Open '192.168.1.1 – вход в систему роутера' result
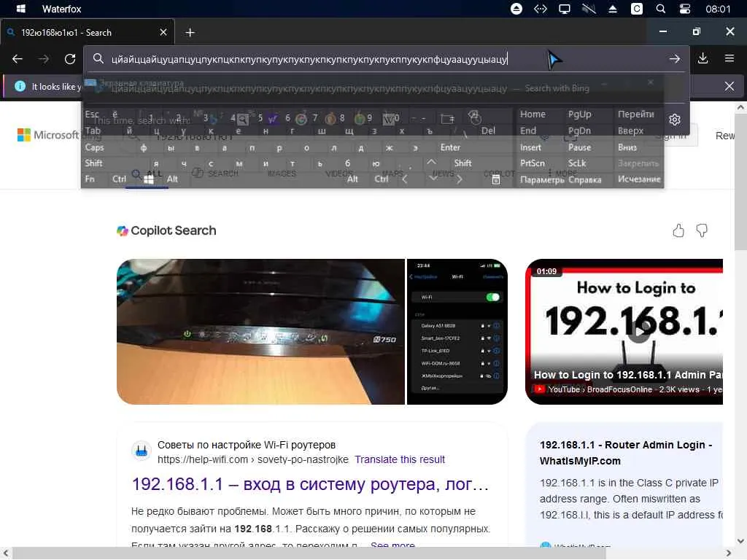This screenshot has width=747, height=560. coord(310,484)
